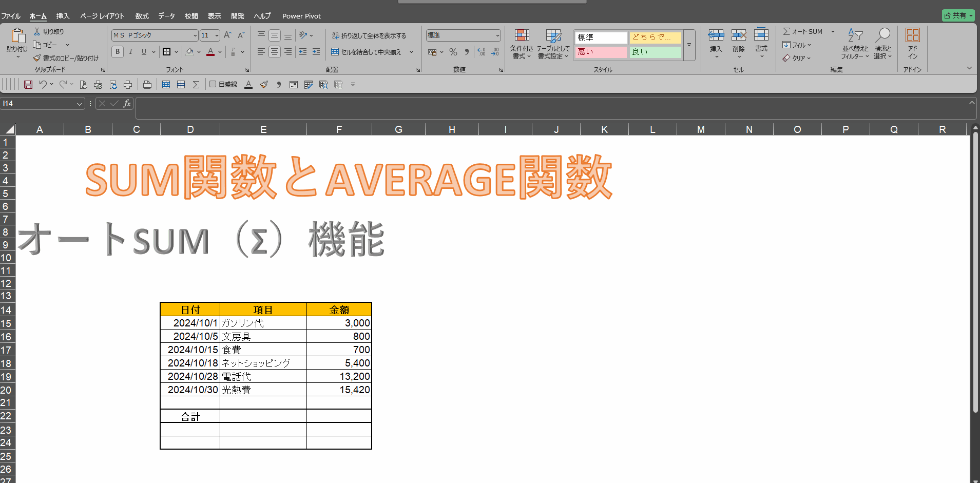This screenshot has width=980, height=483.
Task: Click the Add-ins (アドイン) icon
Action: 912,44
